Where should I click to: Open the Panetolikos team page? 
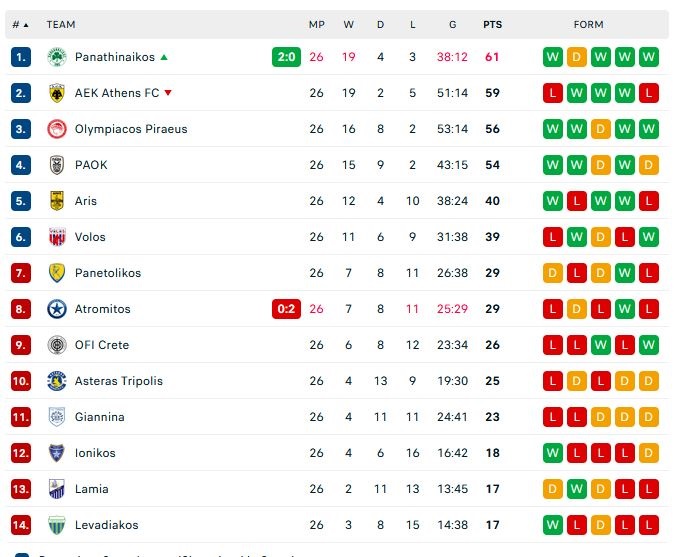coord(108,273)
